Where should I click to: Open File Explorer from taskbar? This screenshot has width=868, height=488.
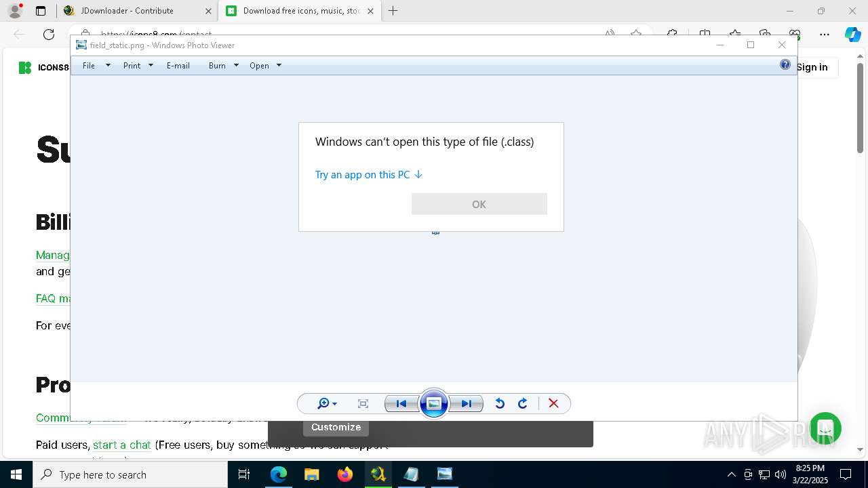(x=312, y=474)
